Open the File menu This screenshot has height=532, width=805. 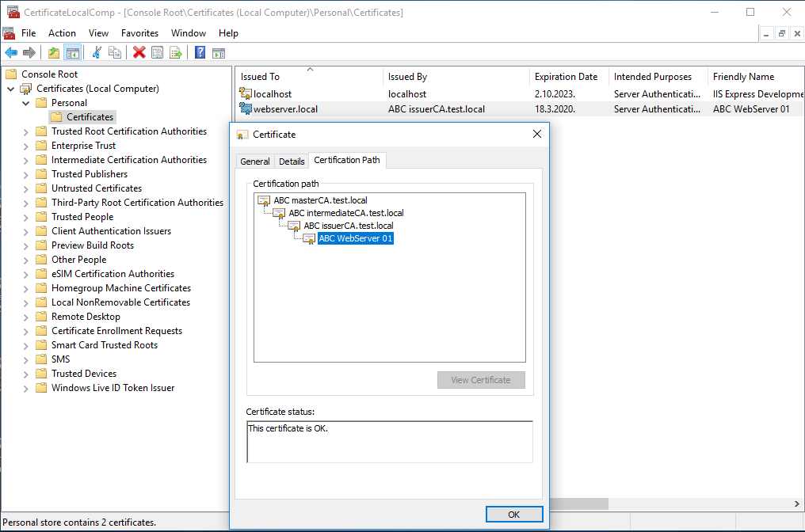coord(29,32)
